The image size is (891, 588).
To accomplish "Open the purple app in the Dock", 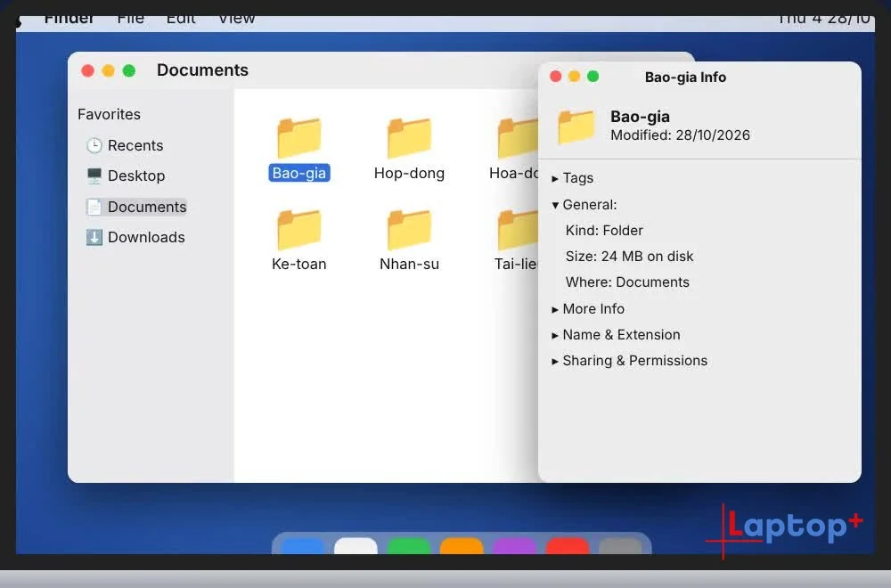I will (514, 545).
